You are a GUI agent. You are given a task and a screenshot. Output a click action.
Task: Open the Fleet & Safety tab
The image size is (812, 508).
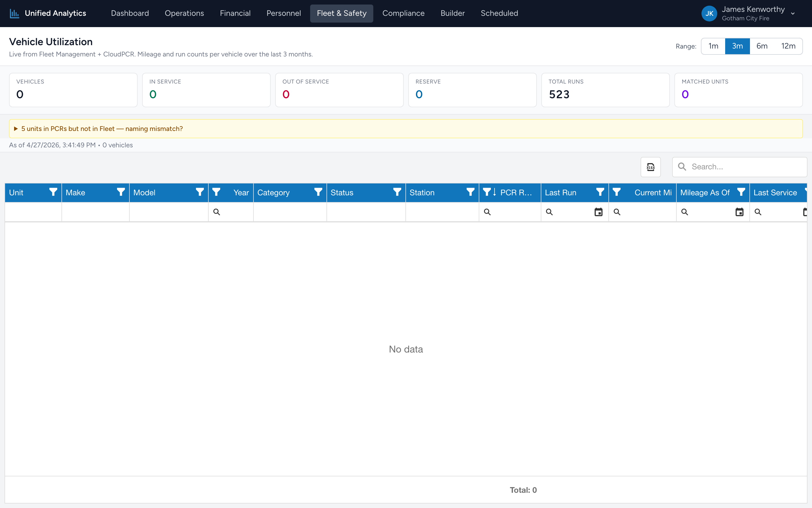(342, 14)
